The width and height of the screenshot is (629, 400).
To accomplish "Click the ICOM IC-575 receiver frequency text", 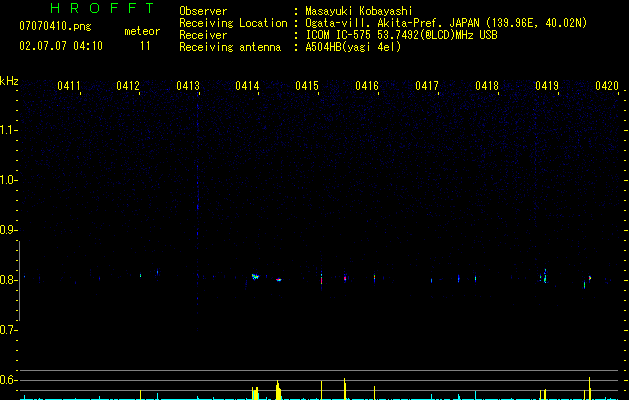I will (401, 35).
